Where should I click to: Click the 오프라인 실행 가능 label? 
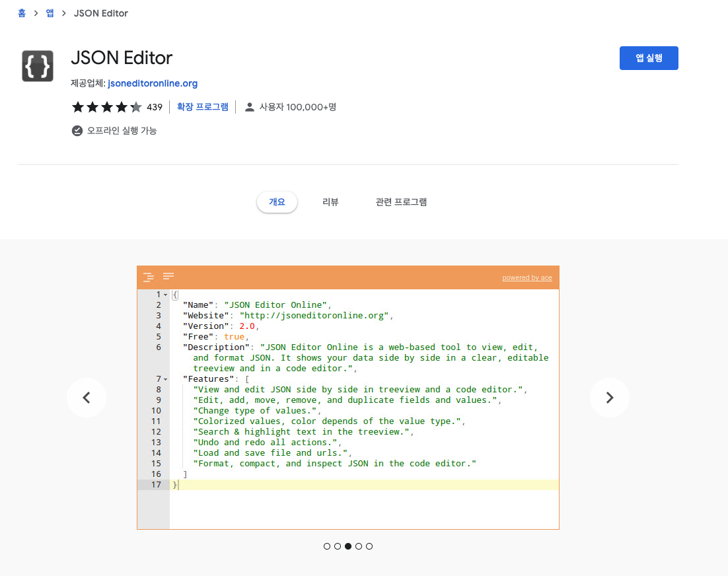pyautogui.click(x=122, y=131)
